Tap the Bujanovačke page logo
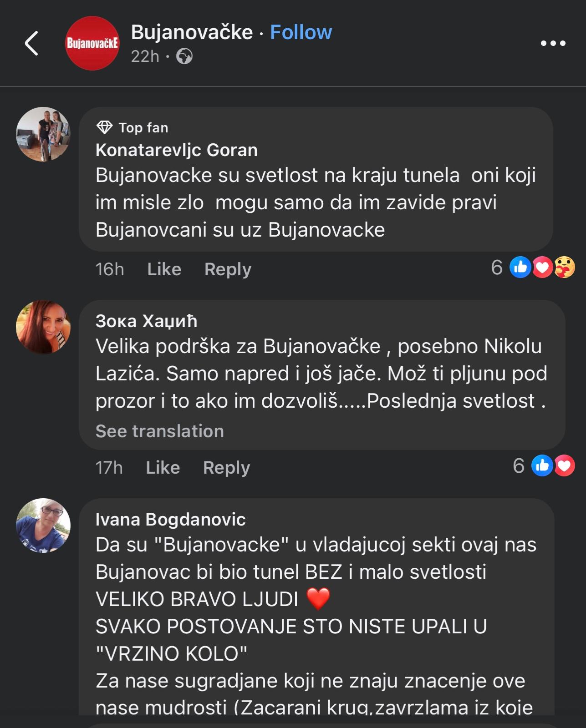This screenshot has height=728, width=586. [92, 44]
